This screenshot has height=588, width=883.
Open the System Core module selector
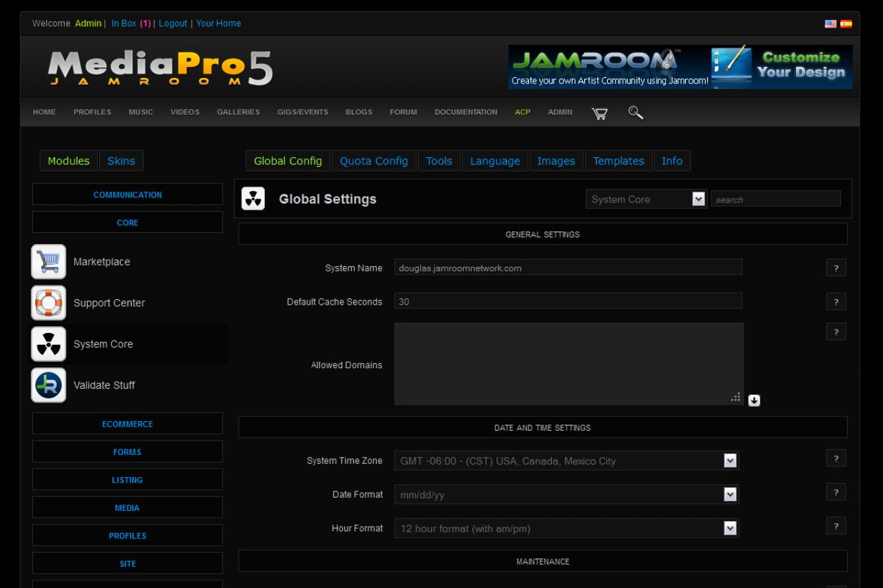pos(646,199)
